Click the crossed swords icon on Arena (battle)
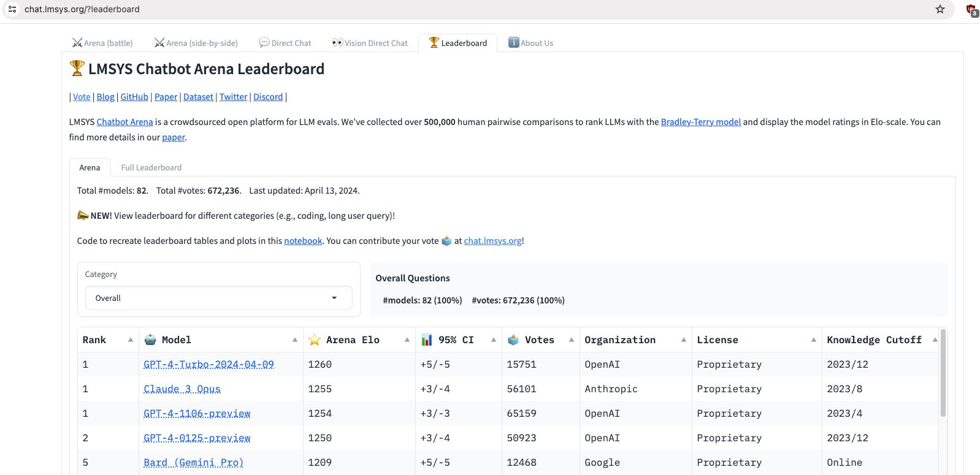Screen dimensions: 980x475 pyautogui.click(x=77, y=43)
